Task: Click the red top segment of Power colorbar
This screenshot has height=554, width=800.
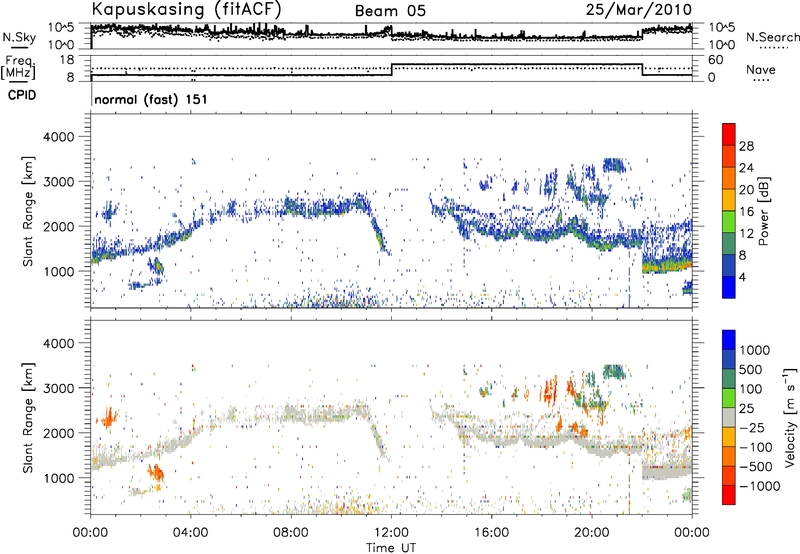Action: tap(729, 135)
